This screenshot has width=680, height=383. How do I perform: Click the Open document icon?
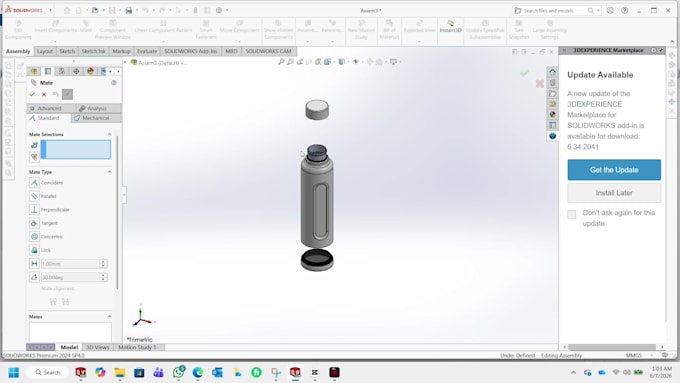95,10
